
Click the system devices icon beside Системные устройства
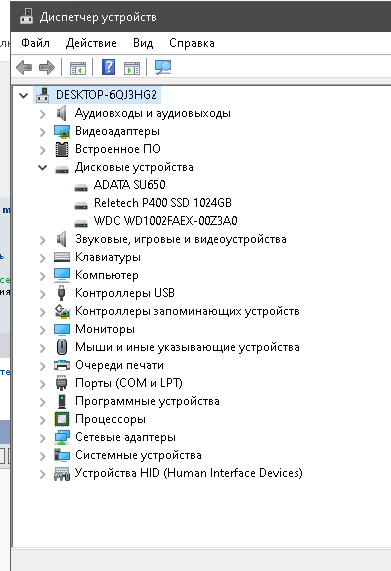pos(62,455)
